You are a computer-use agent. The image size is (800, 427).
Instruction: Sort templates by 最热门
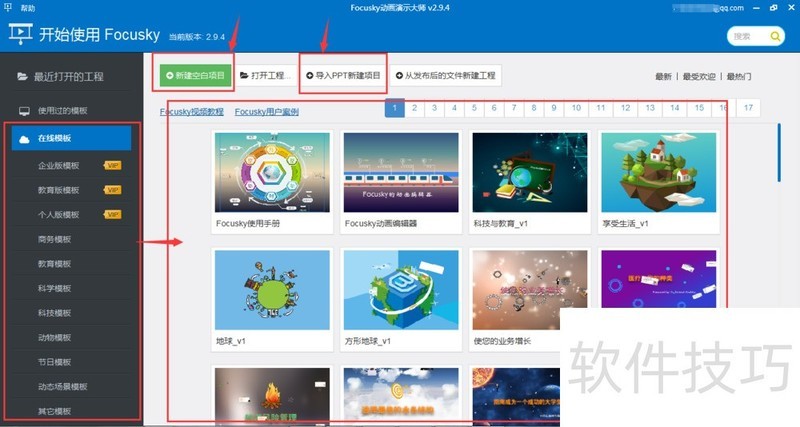point(738,77)
